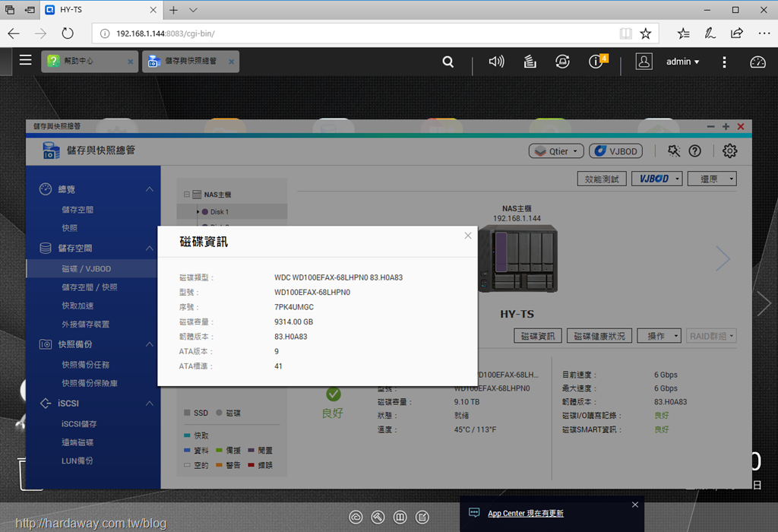The image size is (778, 532).
Task: Collapse the NAS主機 tree node
Action: coord(187,195)
